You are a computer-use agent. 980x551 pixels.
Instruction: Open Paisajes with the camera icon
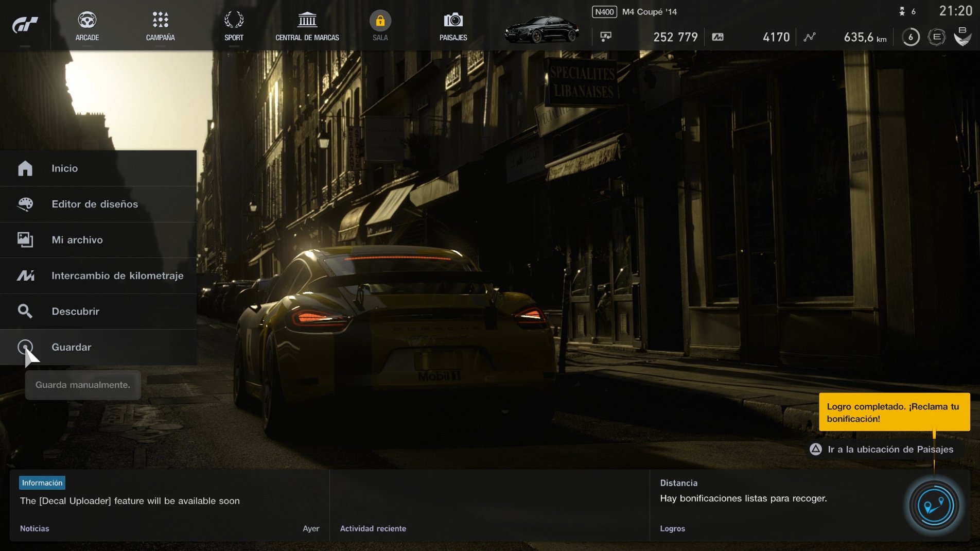click(452, 21)
